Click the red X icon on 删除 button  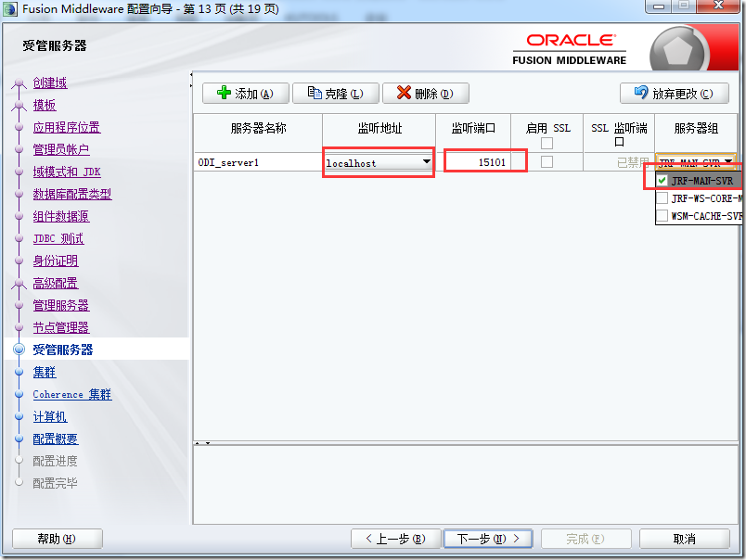coord(404,93)
